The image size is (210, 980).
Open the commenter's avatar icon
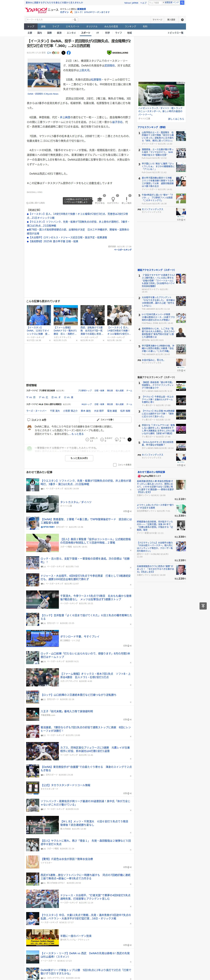[29, 428]
